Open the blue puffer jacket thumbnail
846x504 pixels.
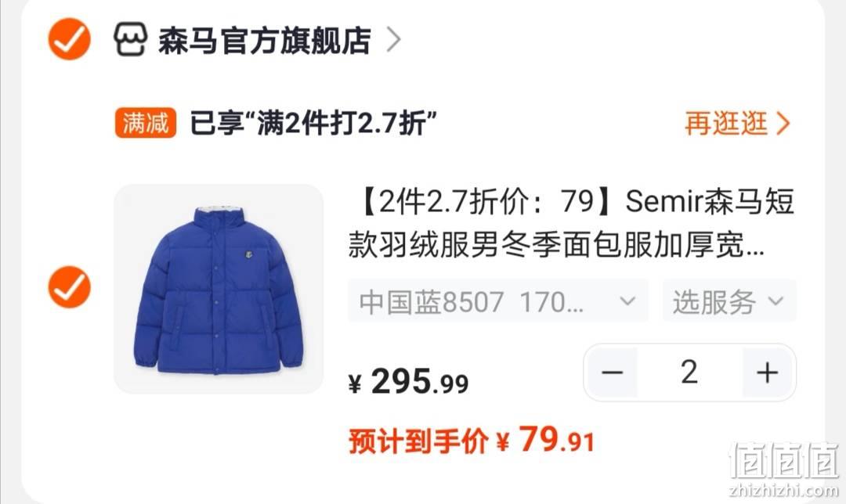(x=219, y=289)
